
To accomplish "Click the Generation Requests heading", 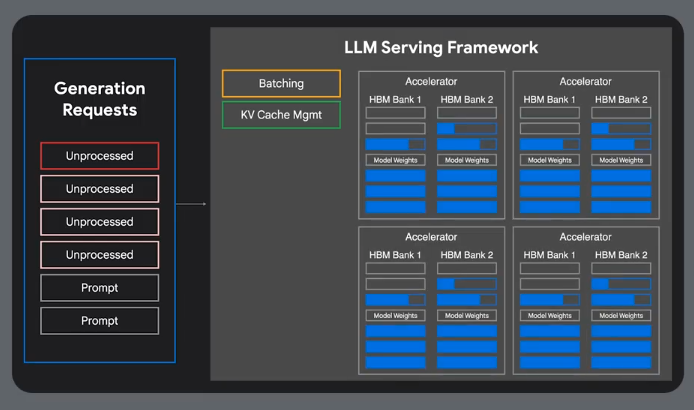I will coord(99,99).
